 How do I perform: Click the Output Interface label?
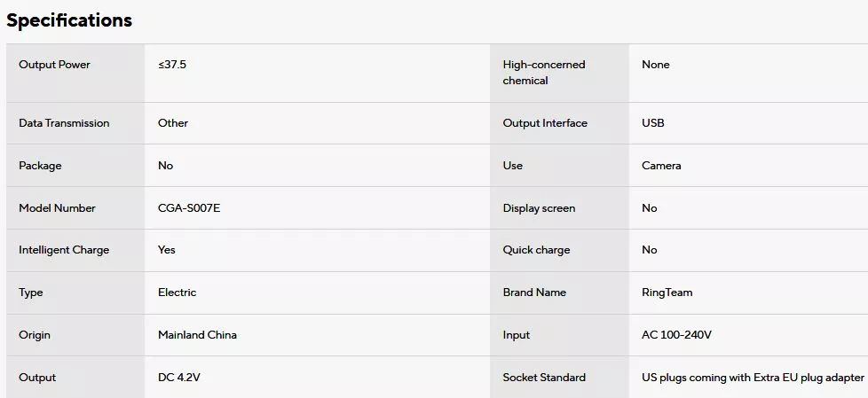pyautogui.click(x=544, y=123)
